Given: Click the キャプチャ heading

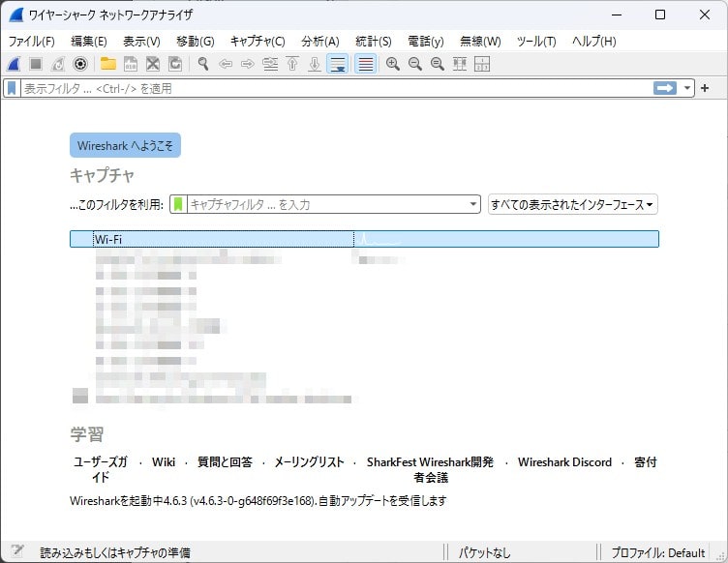Looking at the screenshot, I should 103,175.
